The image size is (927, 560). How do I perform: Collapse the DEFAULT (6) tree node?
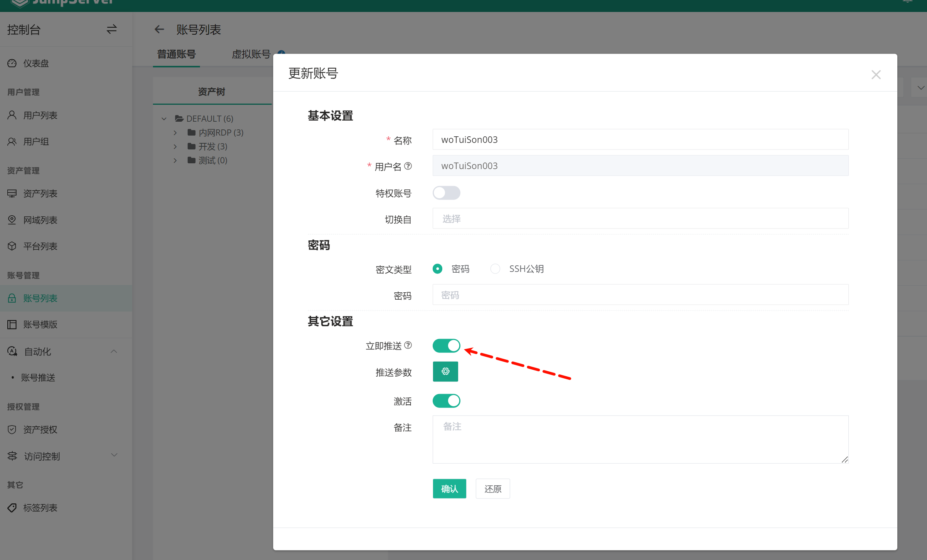pos(164,119)
